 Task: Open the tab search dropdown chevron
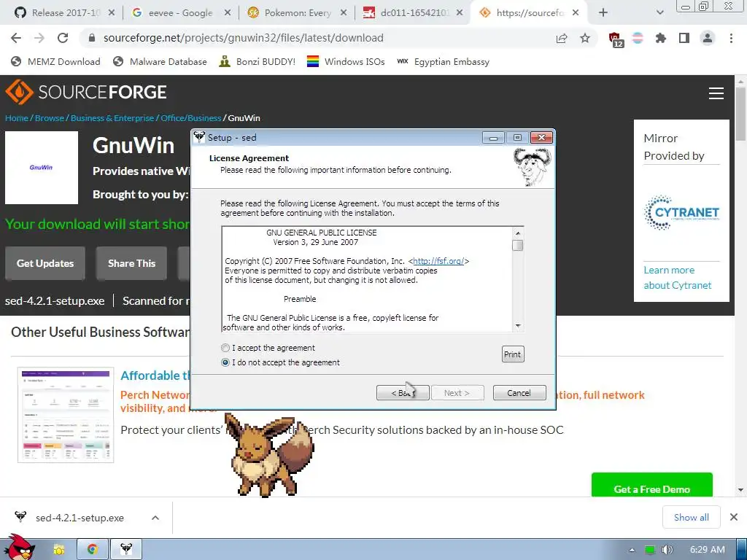659,13
